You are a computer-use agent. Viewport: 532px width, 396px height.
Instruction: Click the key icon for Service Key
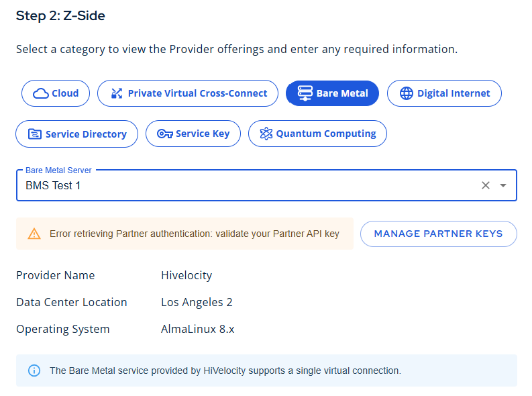[165, 134]
